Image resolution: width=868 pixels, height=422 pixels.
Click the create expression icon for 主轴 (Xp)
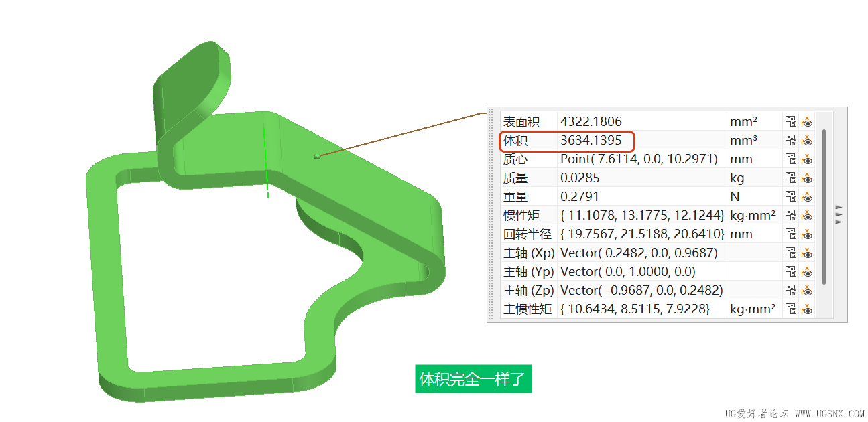(792, 253)
